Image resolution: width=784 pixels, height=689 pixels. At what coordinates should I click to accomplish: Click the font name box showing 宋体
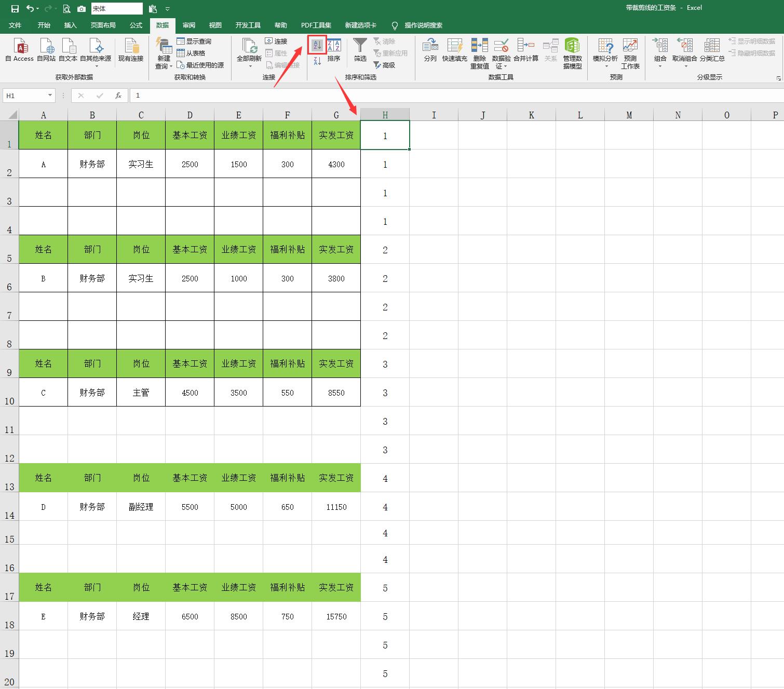(117, 9)
